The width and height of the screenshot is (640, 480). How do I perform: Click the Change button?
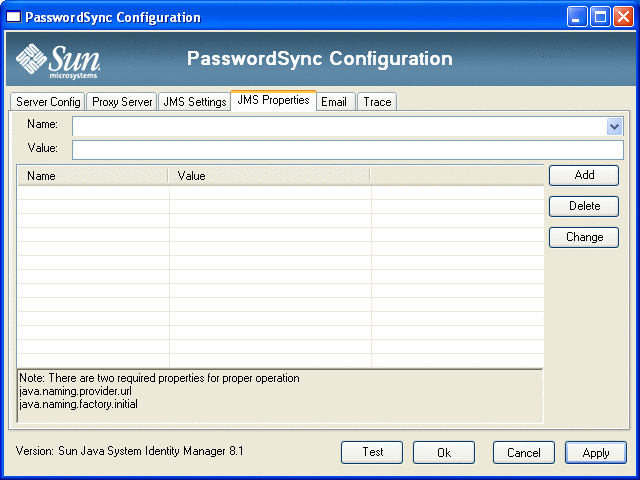[584, 237]
